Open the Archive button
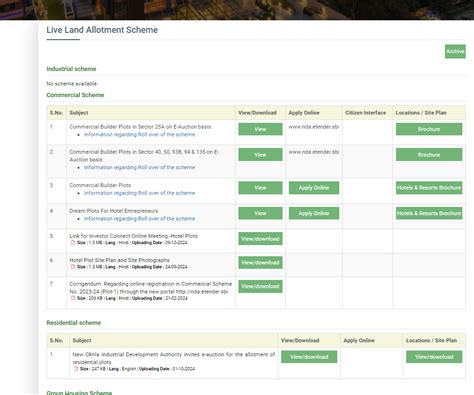This screenshot has width=474, height=395. coord(455,51)
